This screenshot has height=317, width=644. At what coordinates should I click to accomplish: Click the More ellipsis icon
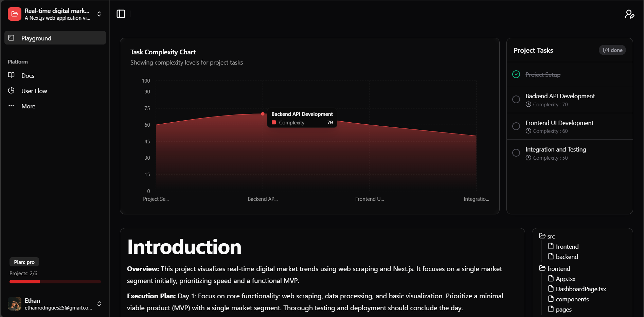(11, 106)
